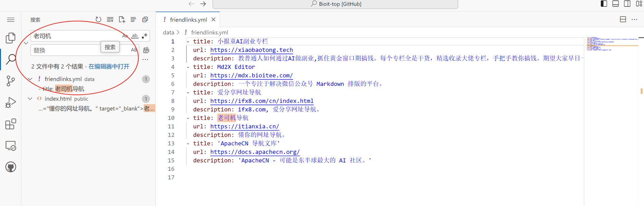Collapse the replace field toggle chevron

click(26, 43)
